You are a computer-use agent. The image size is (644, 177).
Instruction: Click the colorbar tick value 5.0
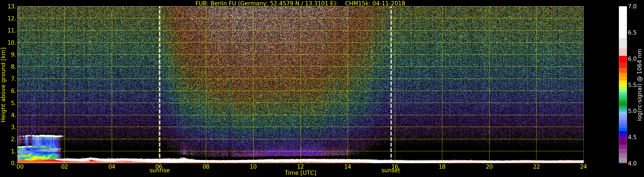pos(632,111)
